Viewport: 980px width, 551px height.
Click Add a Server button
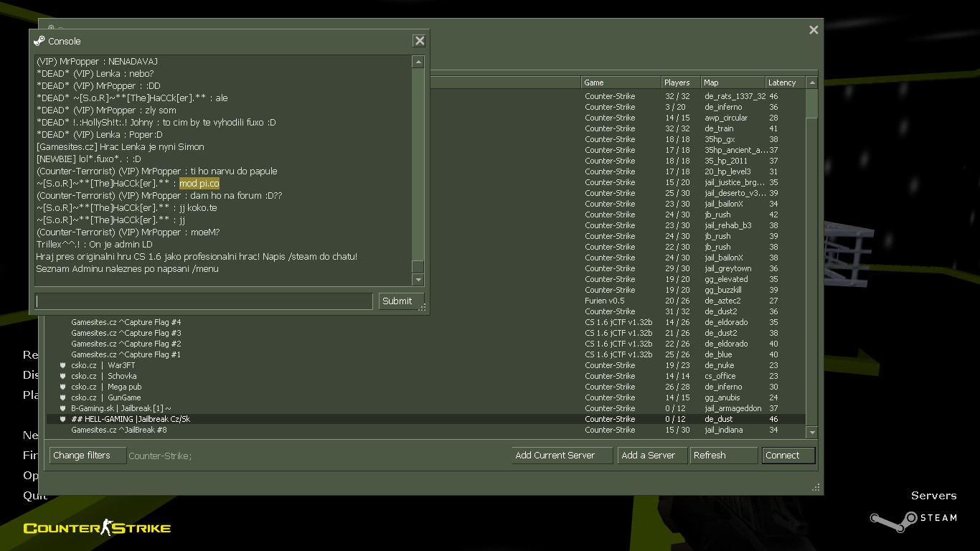[x=652, y=456]
